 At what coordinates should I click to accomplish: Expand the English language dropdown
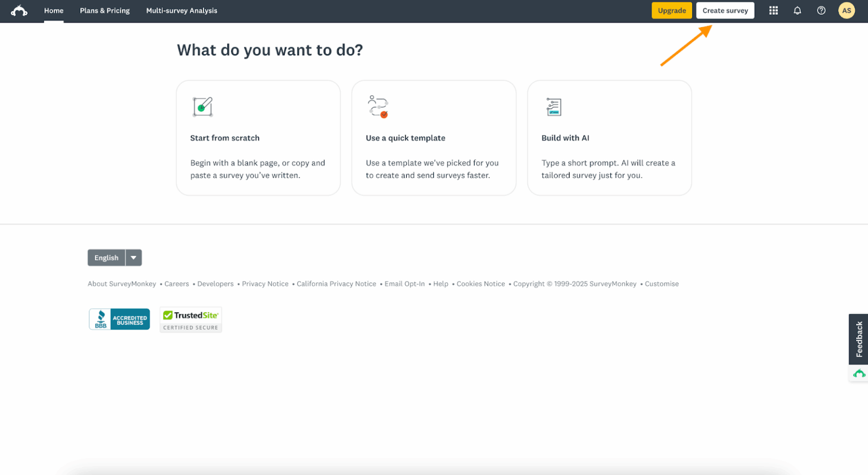(133, 258)
